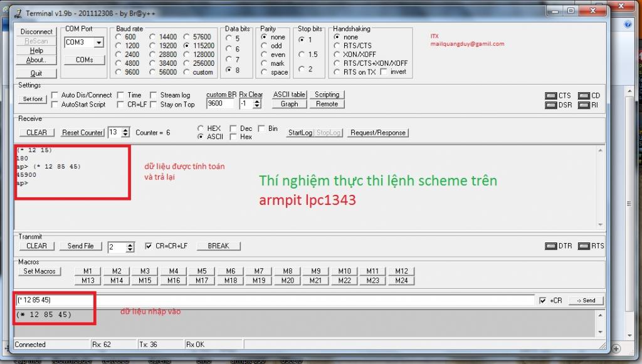642x364 pixels.
Task: Run macro M24
Action: (402, 281)
